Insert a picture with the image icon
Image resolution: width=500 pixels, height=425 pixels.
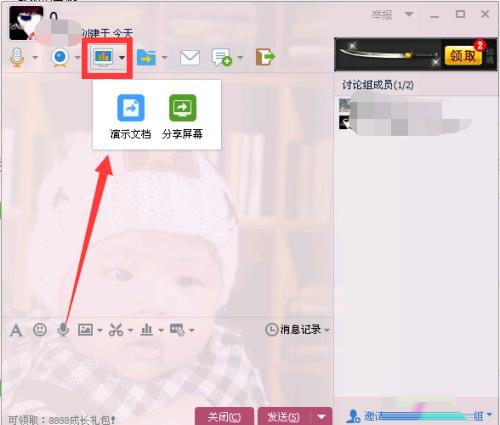coord(85,330)
